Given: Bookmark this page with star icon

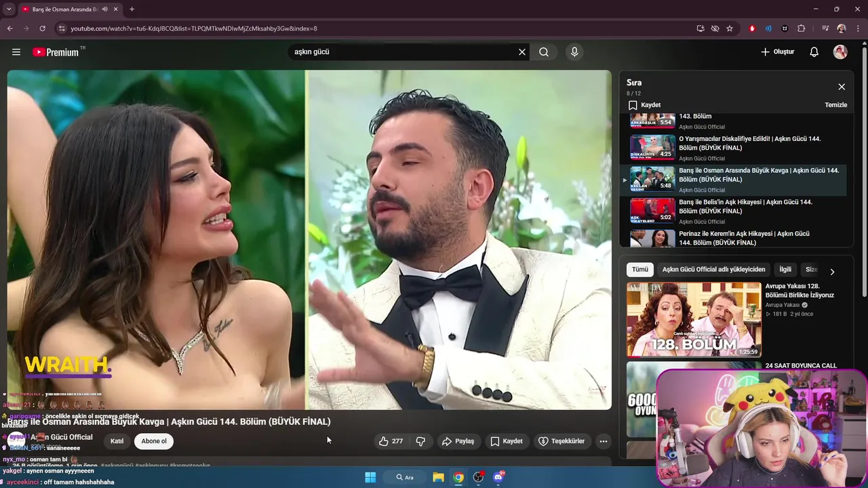Looking at the screenshot, I should click(x=730, y=28).
